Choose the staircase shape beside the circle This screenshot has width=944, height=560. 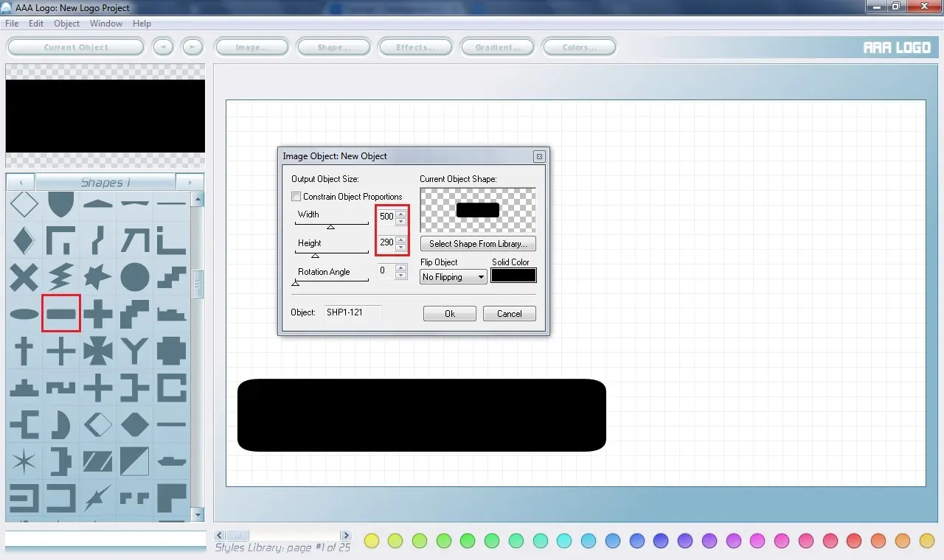coord(172,278)
